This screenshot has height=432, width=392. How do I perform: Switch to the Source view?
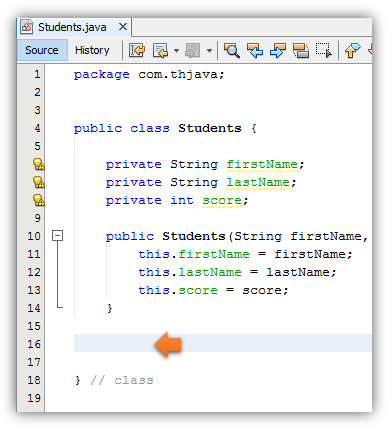(x=42, y=50)
